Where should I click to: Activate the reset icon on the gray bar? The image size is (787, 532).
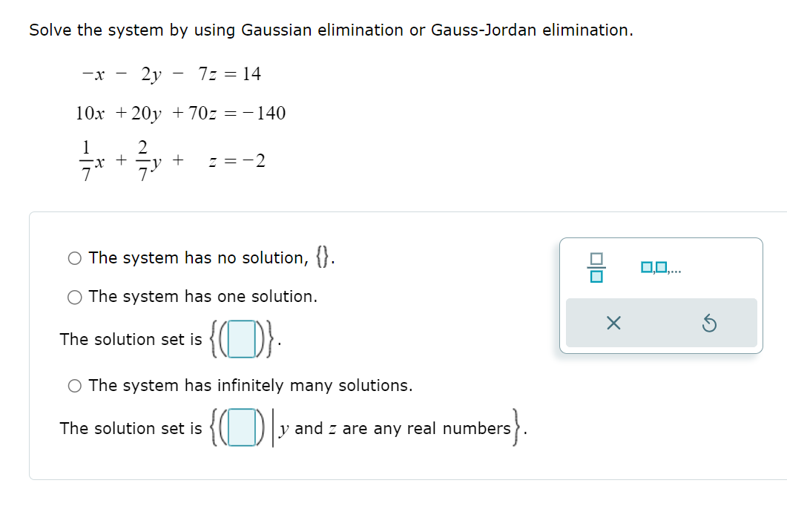point(710,323)
